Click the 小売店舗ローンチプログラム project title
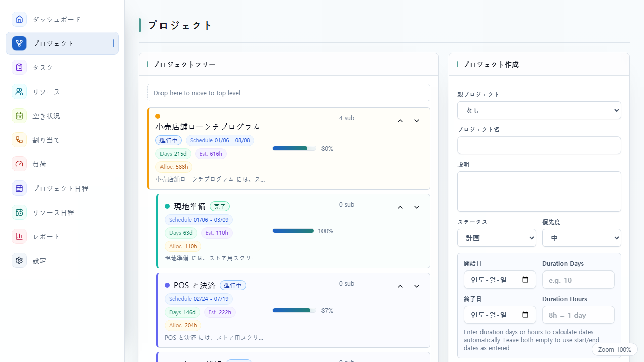This screenshot has height=362, width=644. click(x=208, y=127)
